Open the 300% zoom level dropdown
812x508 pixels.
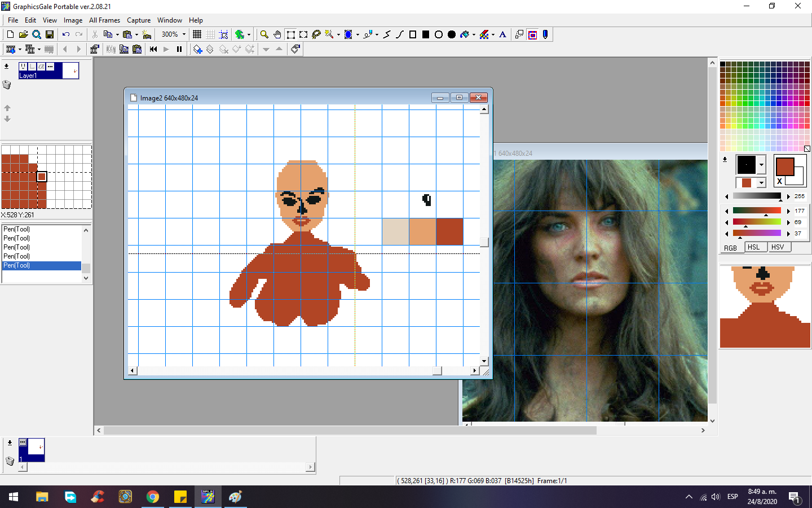tap(184, 34)
